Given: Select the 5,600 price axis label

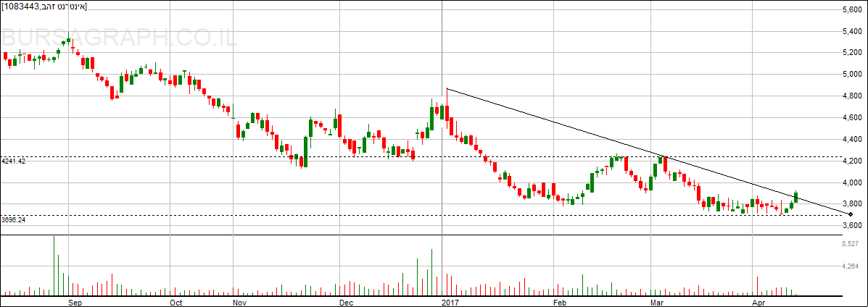Looking at the screenshot, I should [x=853, y=10].
